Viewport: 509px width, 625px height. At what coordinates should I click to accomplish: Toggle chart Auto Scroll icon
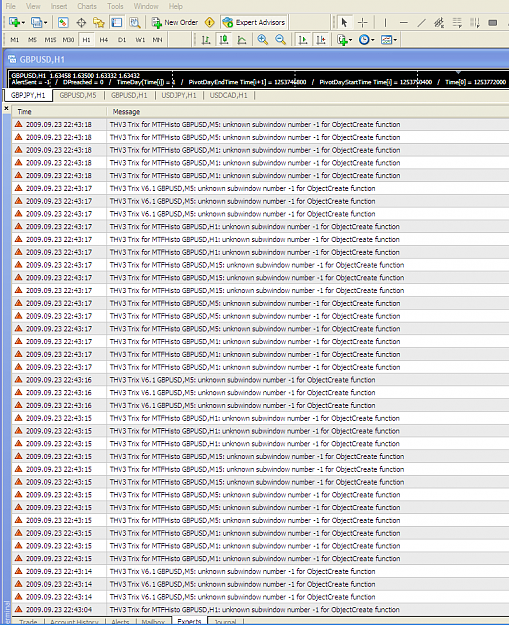(303, 39)
